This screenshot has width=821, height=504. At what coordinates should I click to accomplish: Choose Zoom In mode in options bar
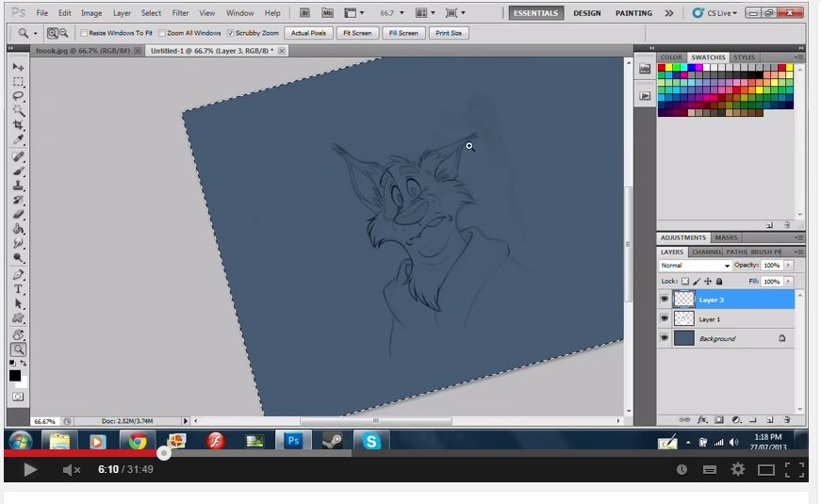tap(53, 33)
